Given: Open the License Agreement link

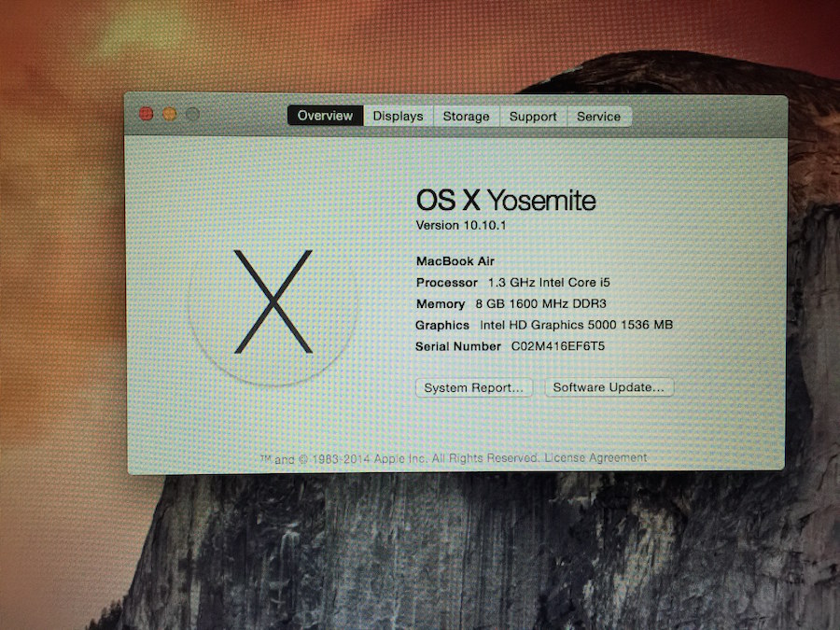Looking at the screenshot, I should pos(595,458).
